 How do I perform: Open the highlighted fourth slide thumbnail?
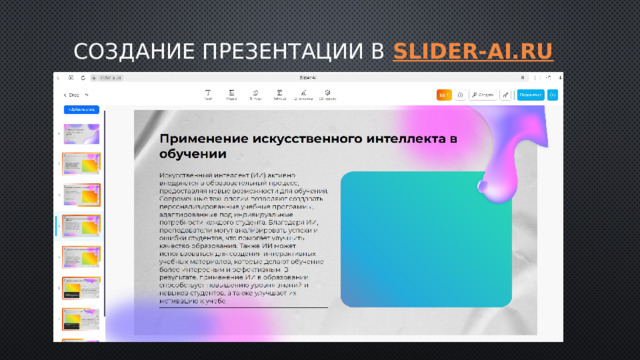[81, 226]
